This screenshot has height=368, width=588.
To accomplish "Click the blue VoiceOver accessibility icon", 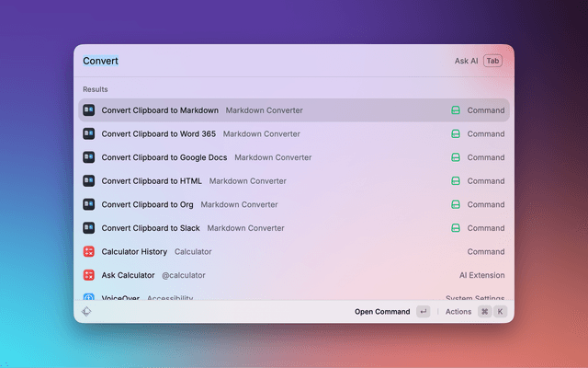I will coord(89,297).
